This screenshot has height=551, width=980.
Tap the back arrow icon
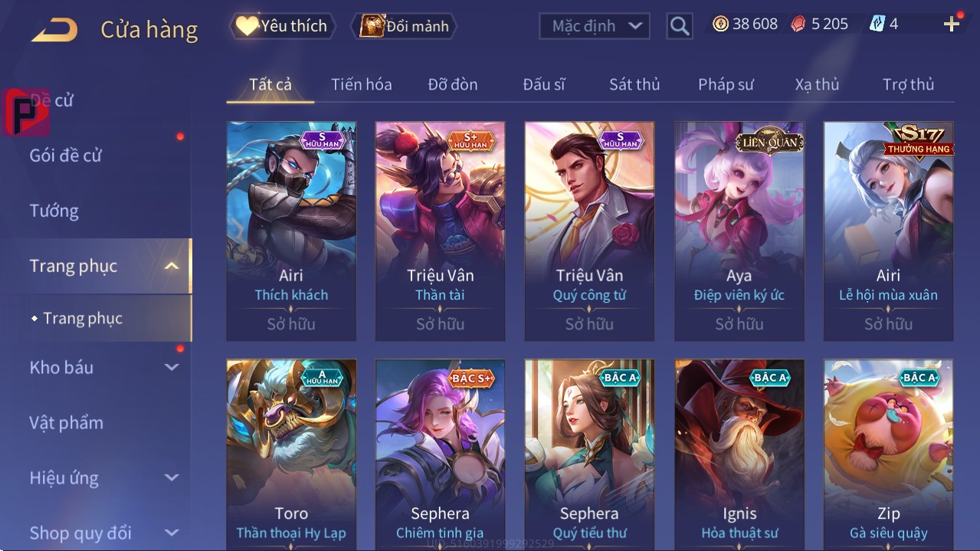[54, 30]
